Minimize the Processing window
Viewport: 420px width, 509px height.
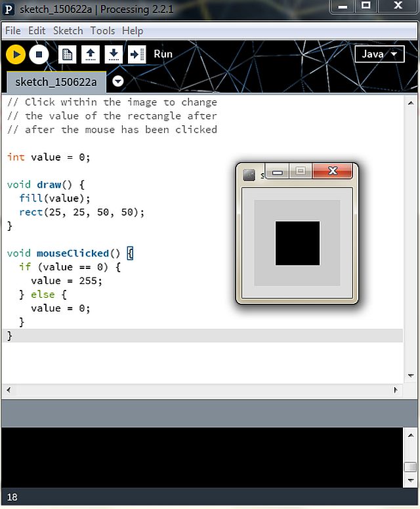342,6
